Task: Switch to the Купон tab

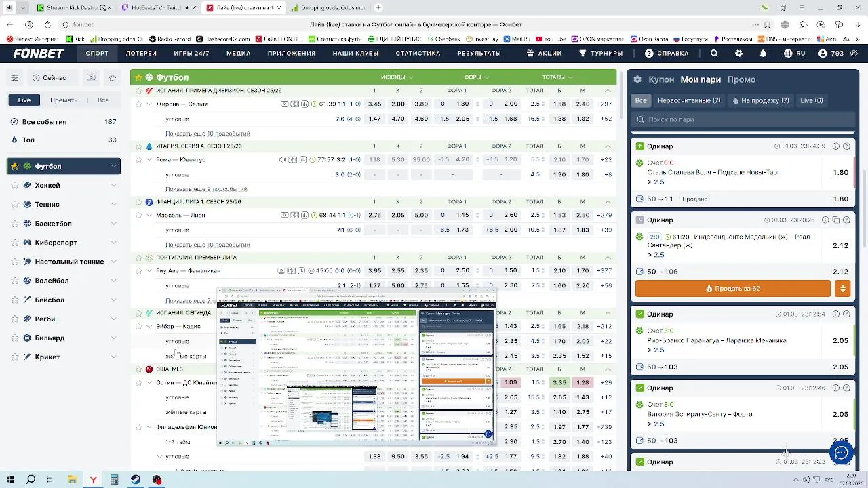Action: [661, 79]
